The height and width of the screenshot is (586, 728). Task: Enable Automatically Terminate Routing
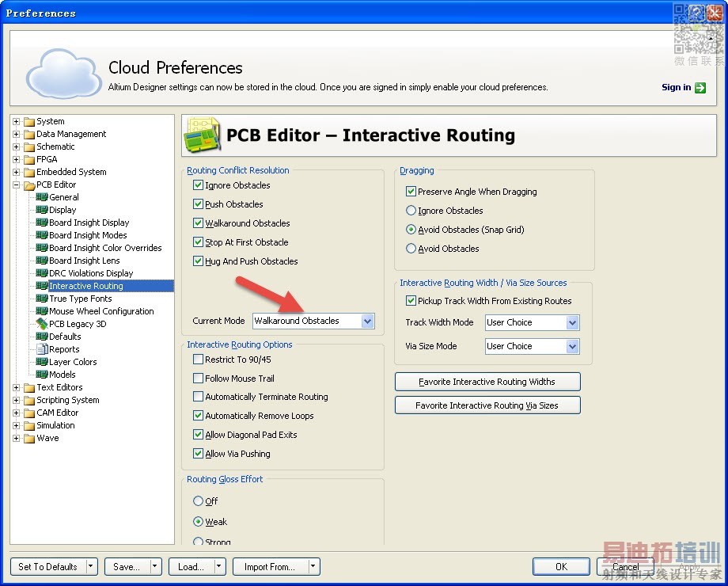[199, 397]
